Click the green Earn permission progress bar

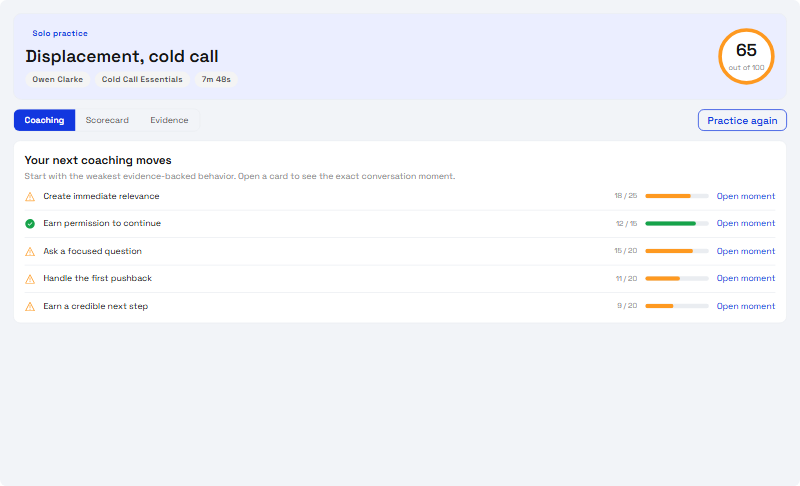pyautogui.click(x=677, y=223)
